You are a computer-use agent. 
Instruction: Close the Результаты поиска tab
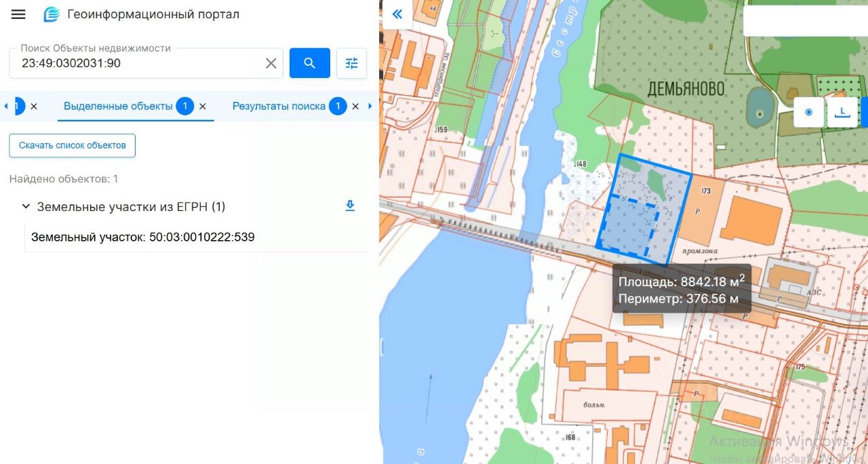tap(355, 107)
